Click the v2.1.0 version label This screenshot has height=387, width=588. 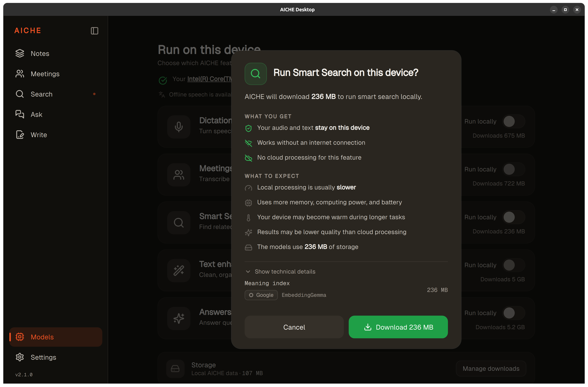point(24,375)
